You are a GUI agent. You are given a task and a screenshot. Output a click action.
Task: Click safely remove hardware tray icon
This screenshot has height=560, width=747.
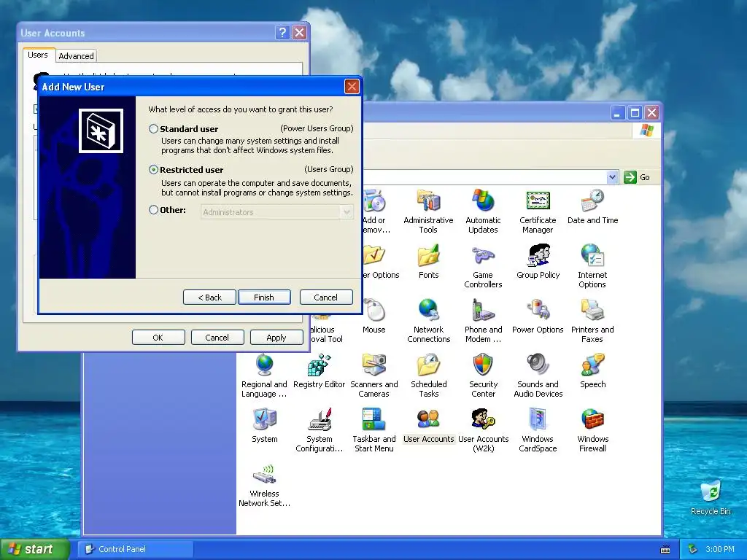tap(692, 549)
